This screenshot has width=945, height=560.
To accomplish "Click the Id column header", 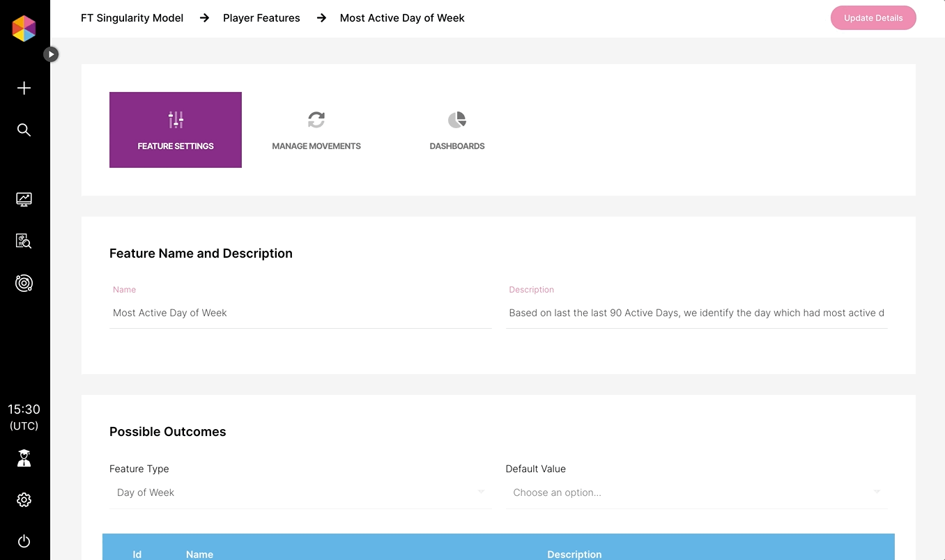I will [x=137, y=554].
